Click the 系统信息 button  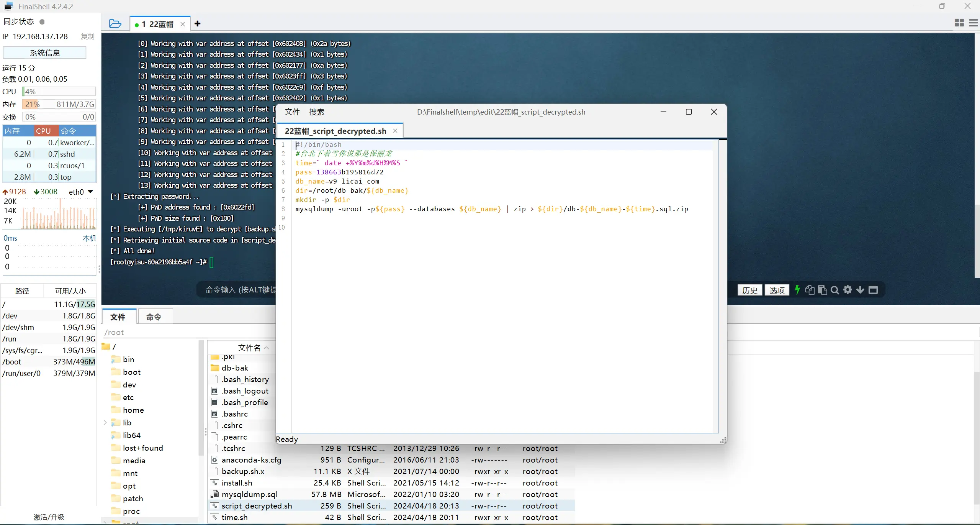44,52
